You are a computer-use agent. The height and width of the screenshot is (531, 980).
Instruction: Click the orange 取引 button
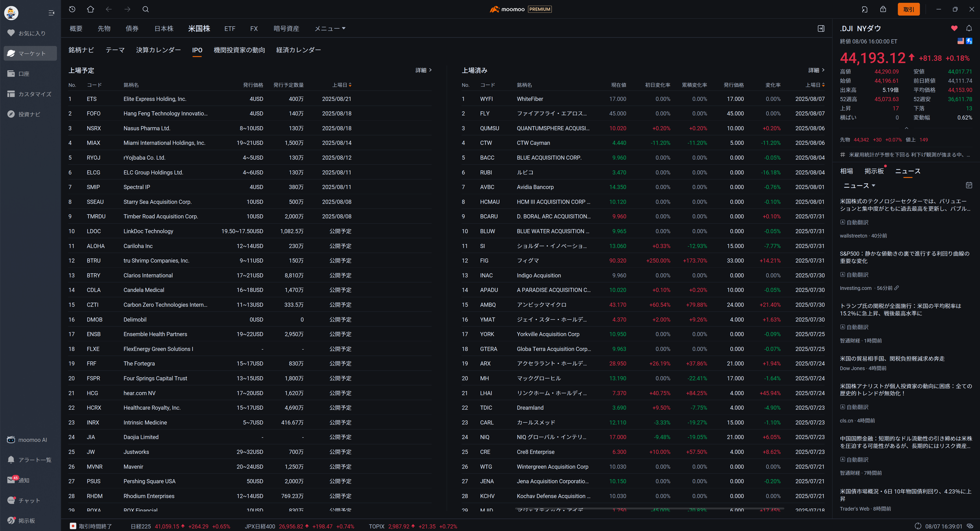[x=909, y=9]
